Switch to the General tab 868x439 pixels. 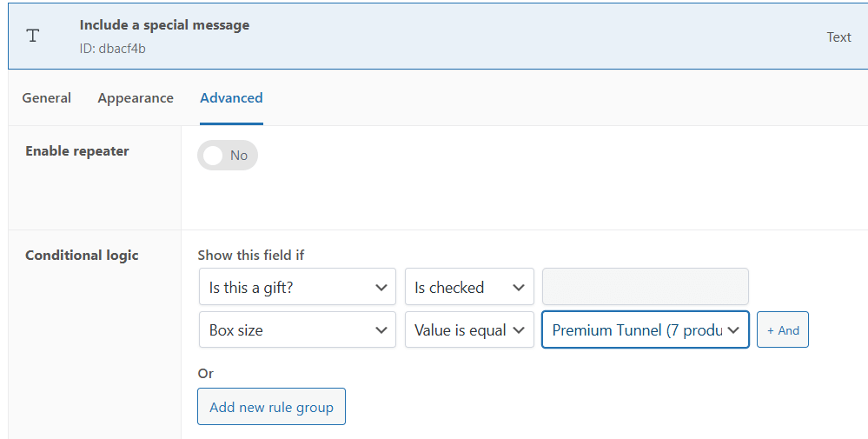click(x=47, y=98)
